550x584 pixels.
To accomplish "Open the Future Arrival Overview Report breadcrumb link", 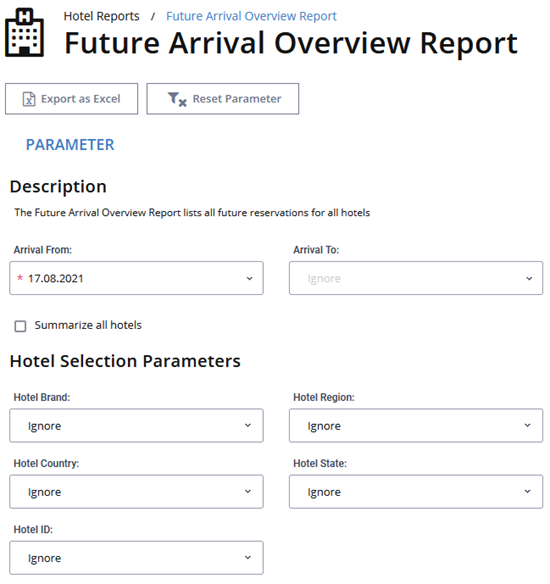I will pos(251,16).
